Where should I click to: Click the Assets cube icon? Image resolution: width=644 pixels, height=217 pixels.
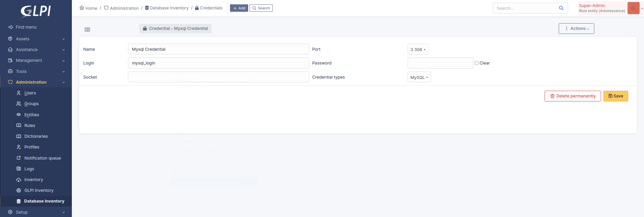pyautogui.click(x=10, y=39)
